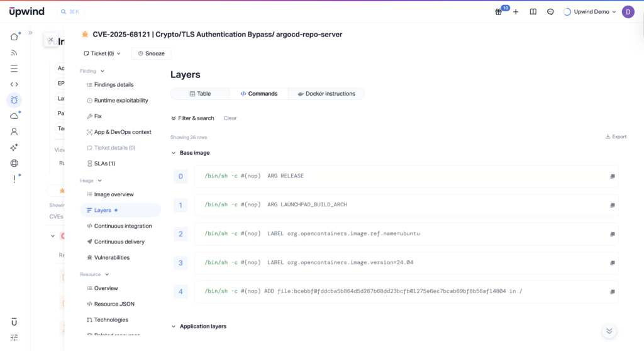
Task: Click the Export link
Action: click(x=616, y=136)
